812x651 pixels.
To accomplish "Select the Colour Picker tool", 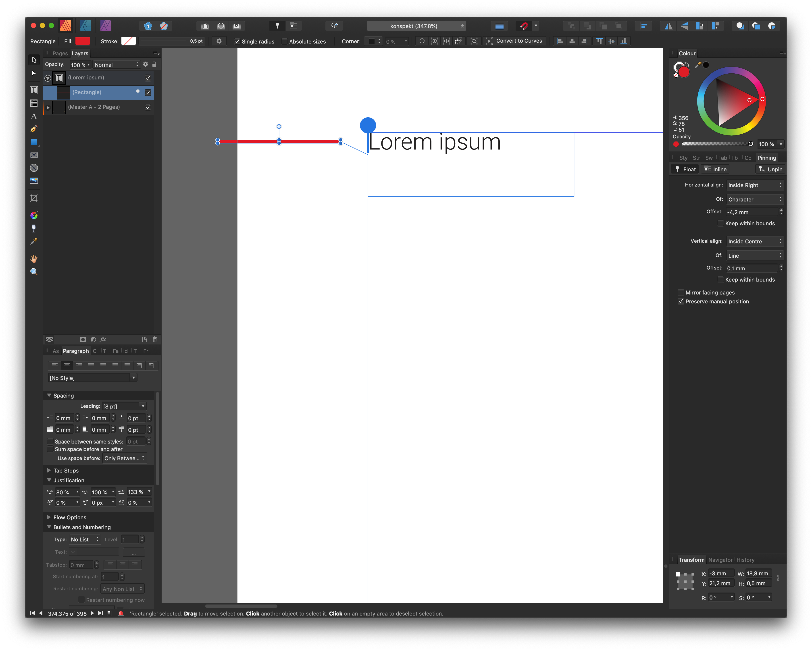I will (x=33, y=241).
